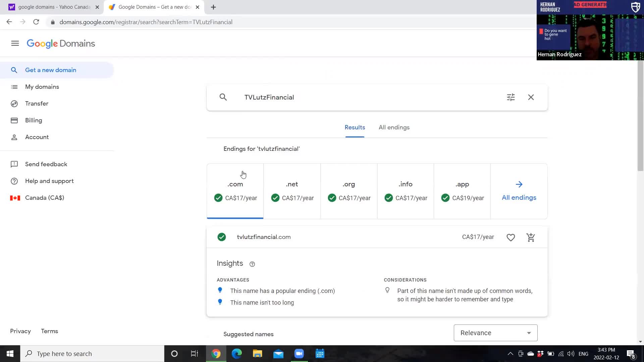Image resolution: width=644 pixels, height=362 pixels.
Task: Open Relevance sort dropdown
Action: 495,333
